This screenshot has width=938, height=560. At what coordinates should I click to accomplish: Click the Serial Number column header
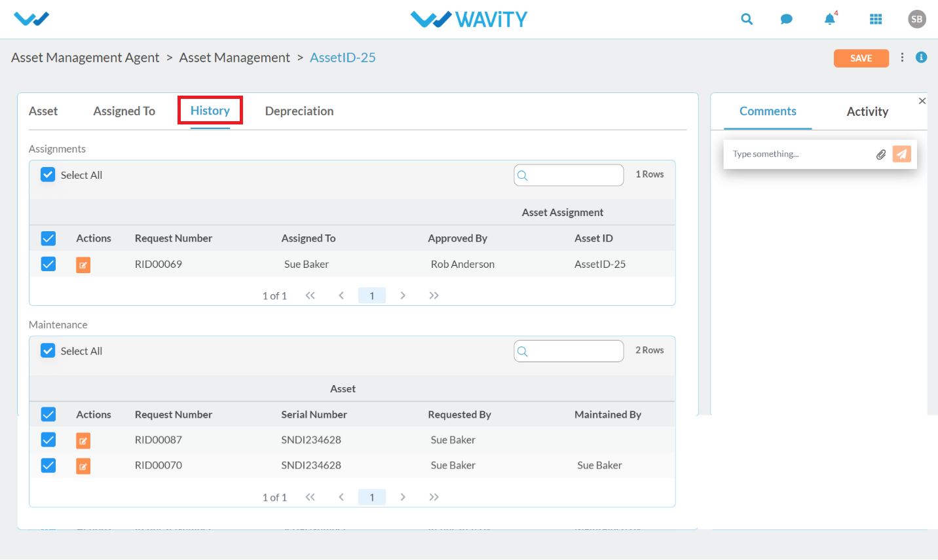coord(314,415)
